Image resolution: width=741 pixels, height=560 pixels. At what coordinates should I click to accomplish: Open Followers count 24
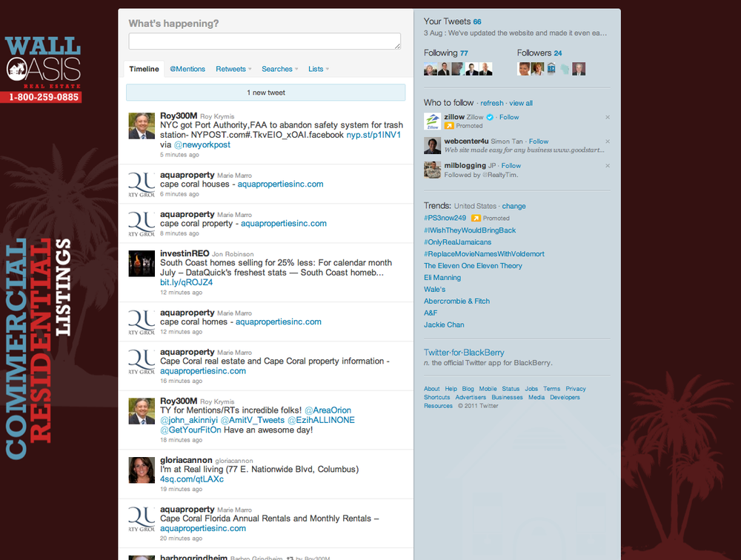coord(558,53)
